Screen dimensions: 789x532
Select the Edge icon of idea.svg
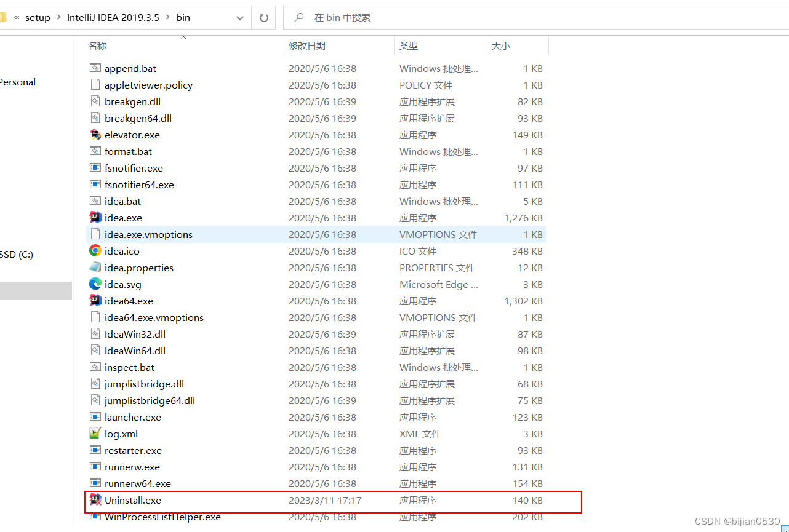coord(95,284)
